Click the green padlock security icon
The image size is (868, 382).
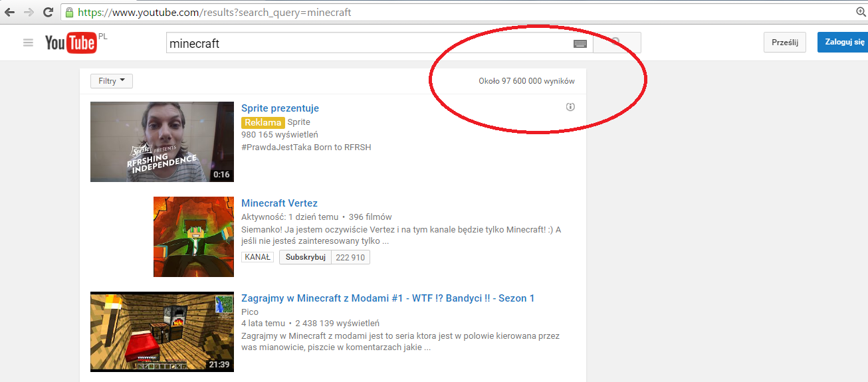[69, 12]
